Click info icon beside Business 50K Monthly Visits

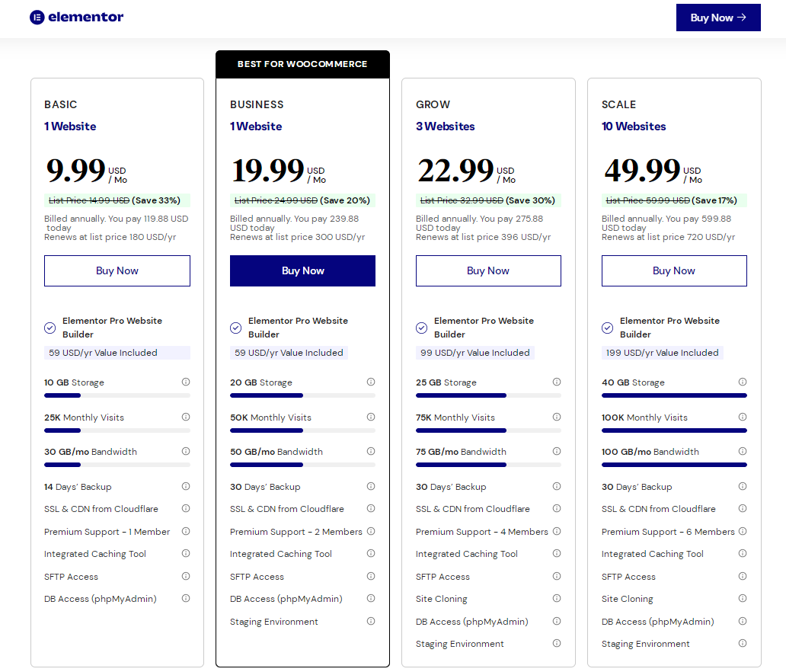[x=371, y=417]
